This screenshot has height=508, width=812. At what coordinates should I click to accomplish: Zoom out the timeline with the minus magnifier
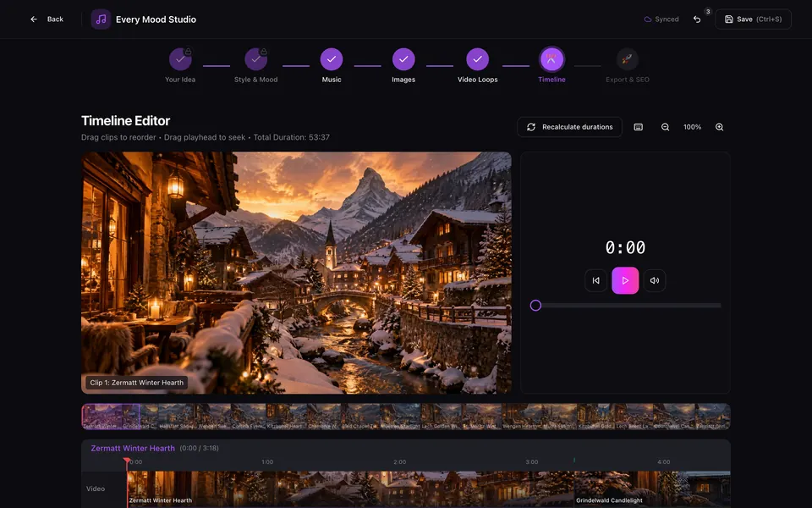666,127
